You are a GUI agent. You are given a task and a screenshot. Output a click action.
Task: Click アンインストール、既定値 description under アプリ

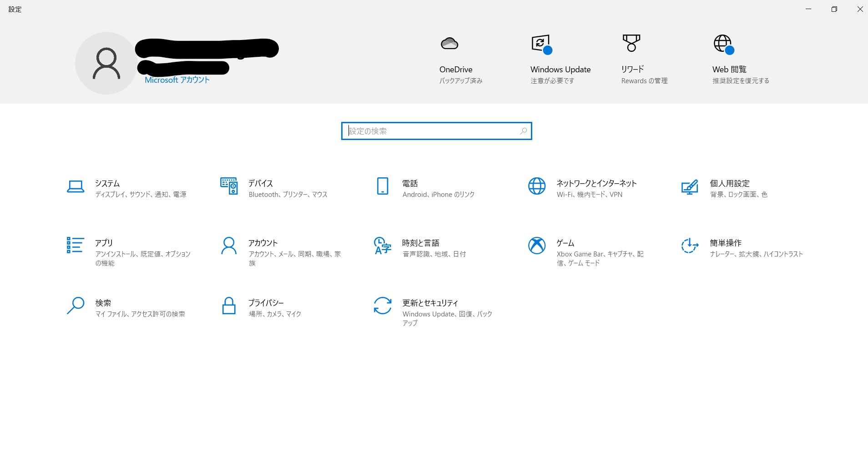coord(143,259)
